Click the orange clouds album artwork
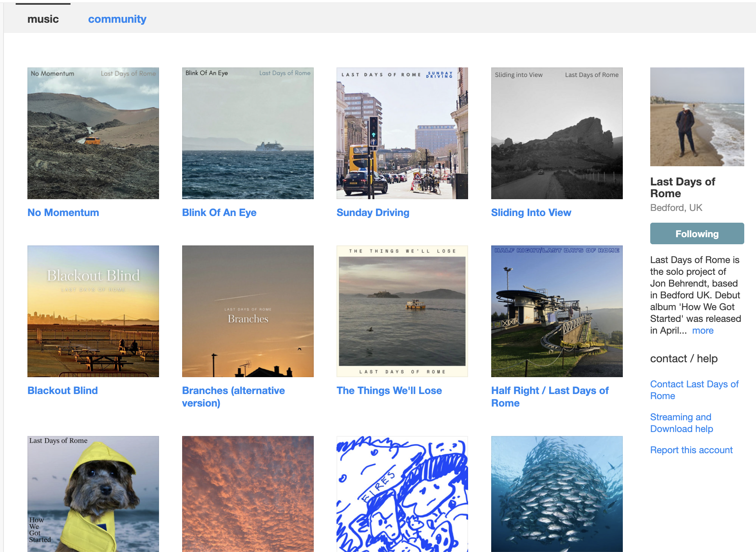Image resolution: width=756 pixels, height=552 pixels. [x=248, y=494]
